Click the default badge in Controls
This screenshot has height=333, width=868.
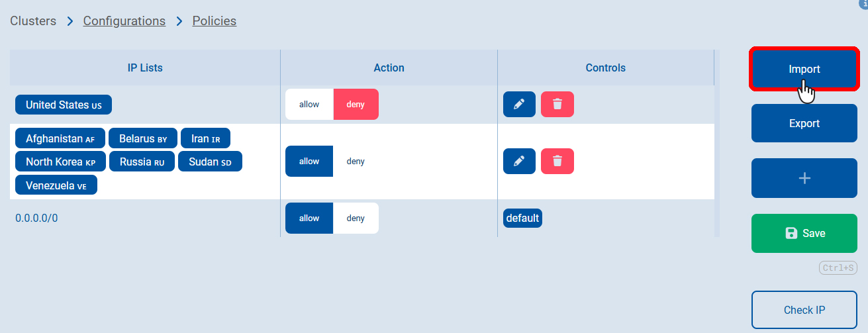tap(522, 218)
